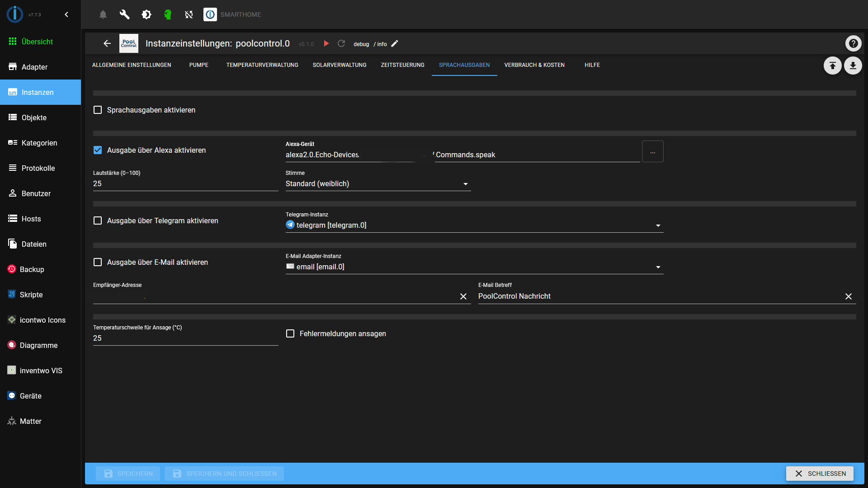Click the green expert mode head icon
Viewport: 868px width, 488px height.
168,14
